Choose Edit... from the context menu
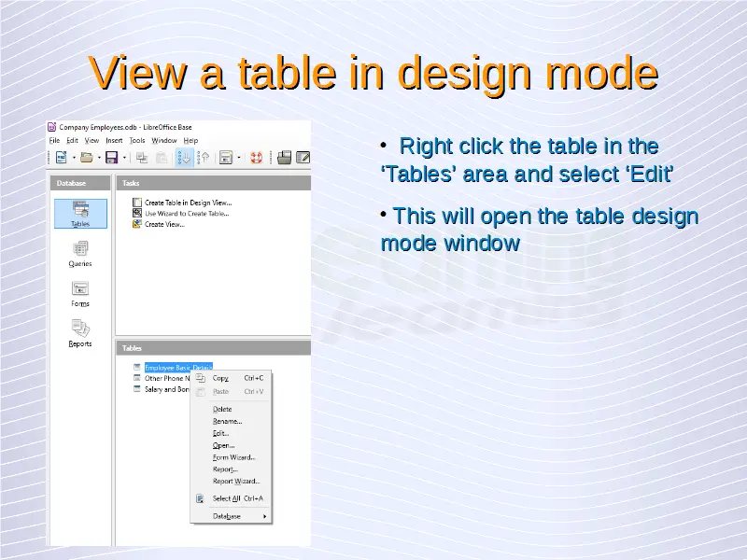747x560 pixels. click(x=220, y=433)
